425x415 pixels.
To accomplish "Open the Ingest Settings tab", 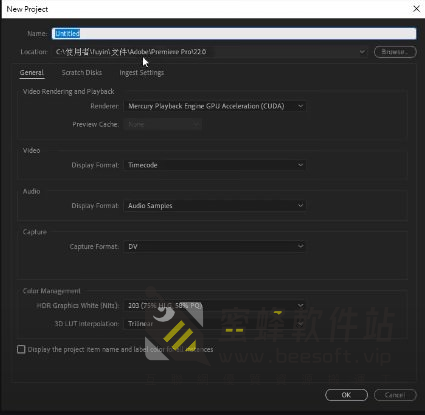I will pyautogui.click(x=142, y=73).
